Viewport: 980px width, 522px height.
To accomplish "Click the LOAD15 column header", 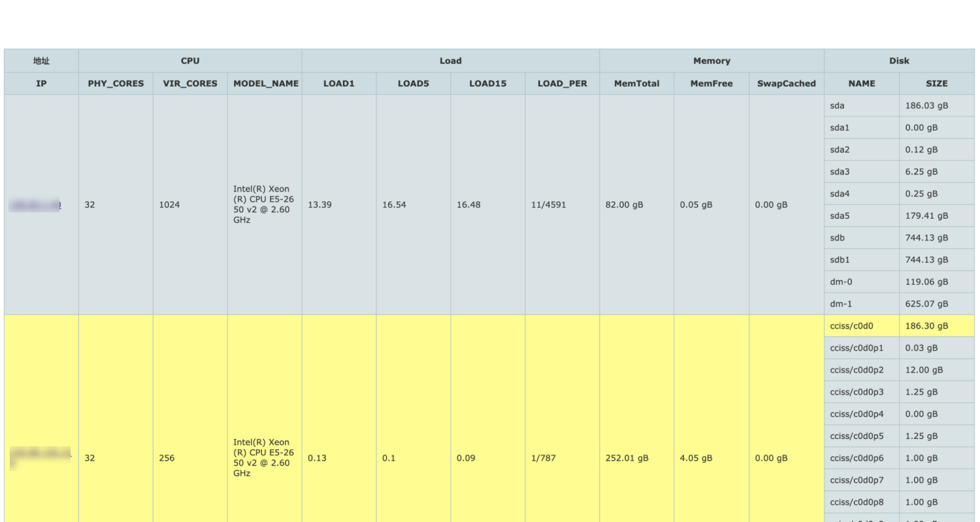I will coord(488,84).
